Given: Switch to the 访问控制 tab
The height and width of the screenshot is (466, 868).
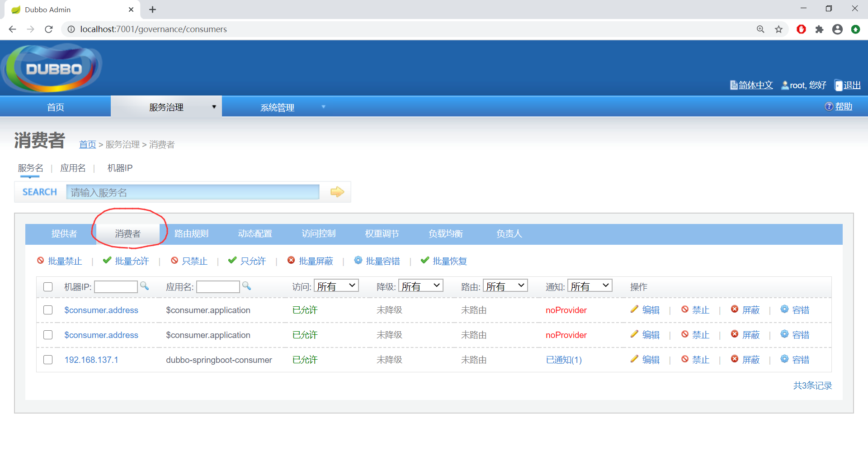Looking at the screenshot, I should coord(319,233).
